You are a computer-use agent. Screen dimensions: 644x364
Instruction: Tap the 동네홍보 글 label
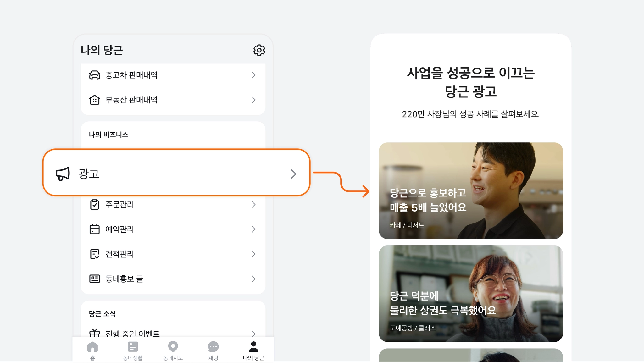(x=125, y=279)
